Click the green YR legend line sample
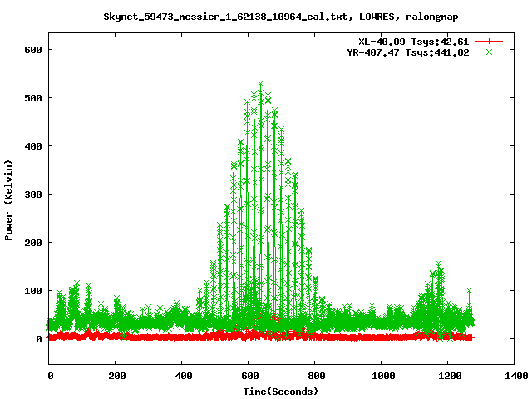This screenshot has height=399, width=532. click(x=489, y=52)
